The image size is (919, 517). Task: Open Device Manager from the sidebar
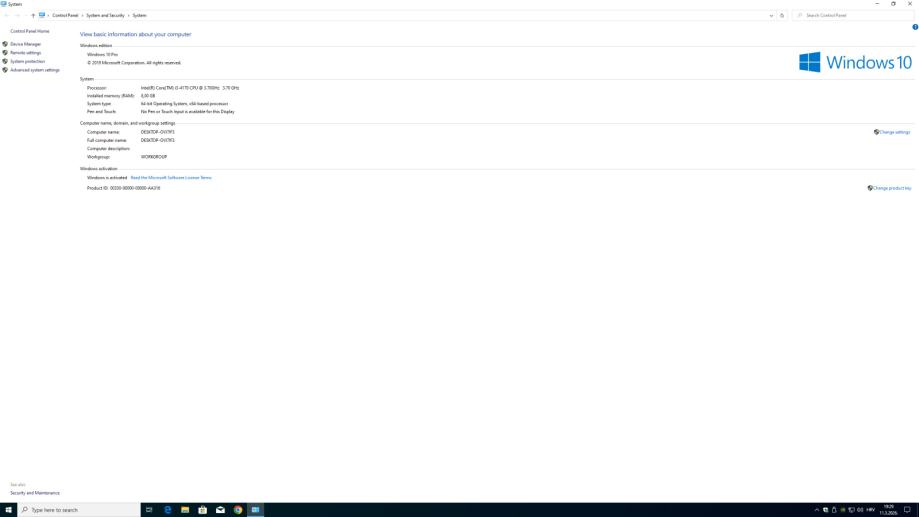tap(25, 44)
